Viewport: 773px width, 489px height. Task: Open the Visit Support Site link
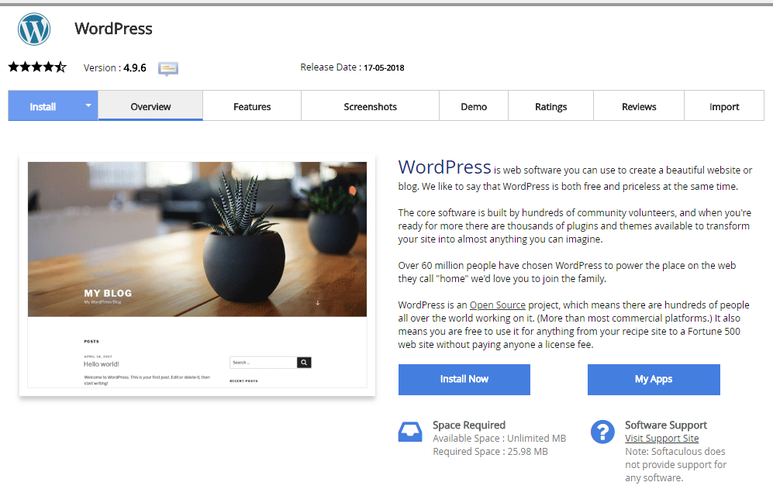pos(661,438)
